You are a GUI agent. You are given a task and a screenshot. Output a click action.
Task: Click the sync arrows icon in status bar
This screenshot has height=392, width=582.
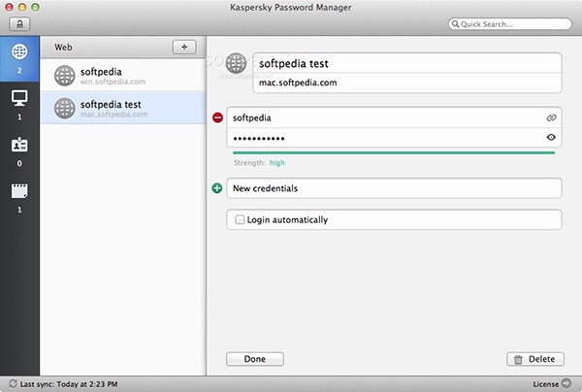click(13, 384)
